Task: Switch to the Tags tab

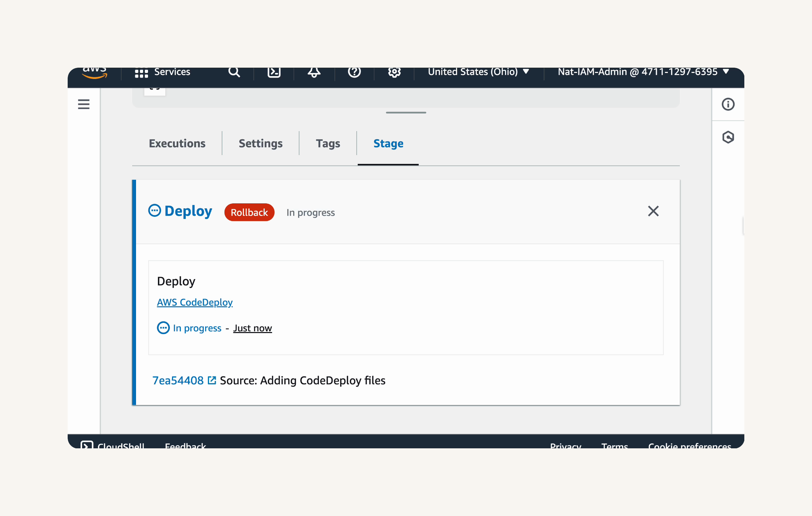Action: (328, 143)
